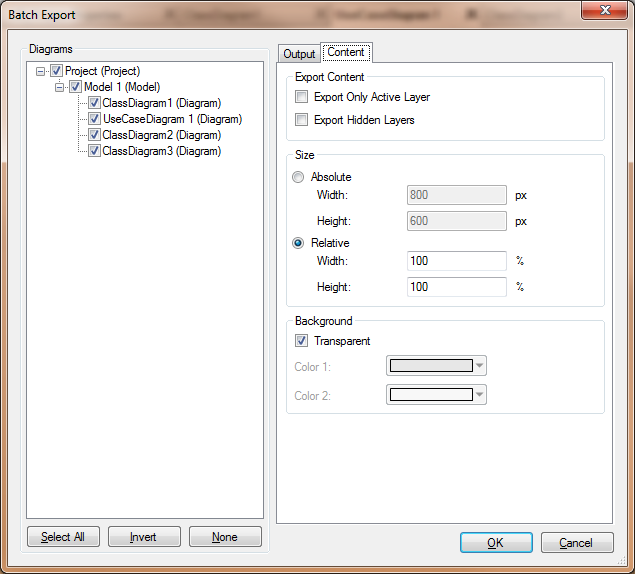Select ClassDiagram1 (Diagram) tree row
This screenshot has width=635, height=574.
[162, 103]
